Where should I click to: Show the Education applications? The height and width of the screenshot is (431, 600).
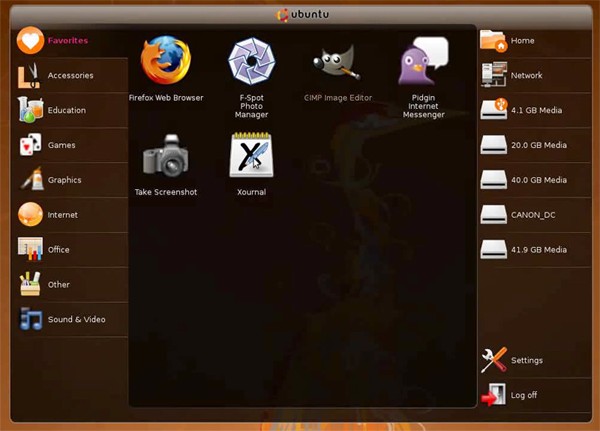66,110
